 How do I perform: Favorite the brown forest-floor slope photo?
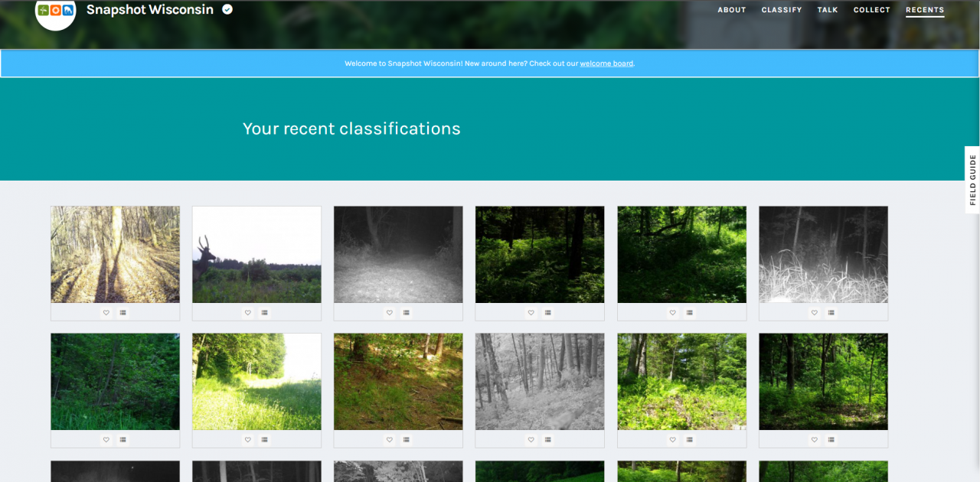click(x=390, y=440)
